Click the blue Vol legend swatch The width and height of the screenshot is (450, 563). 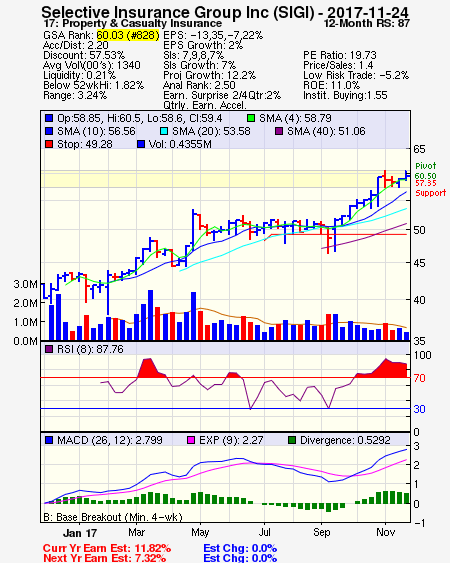(x=141, y=144)
